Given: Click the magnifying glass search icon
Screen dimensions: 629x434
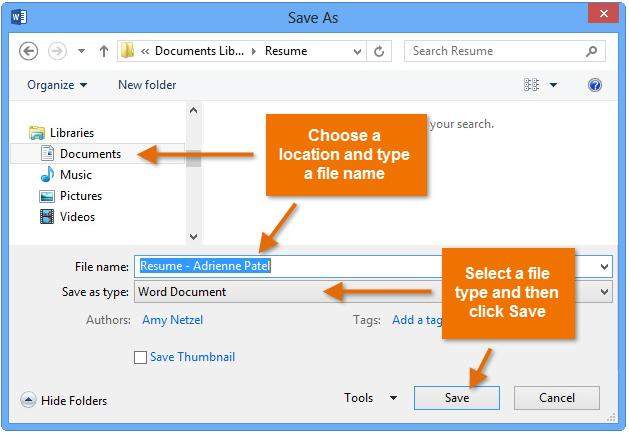Looking at the screenshot, I should pyautogui.click(x=591, y=51).
